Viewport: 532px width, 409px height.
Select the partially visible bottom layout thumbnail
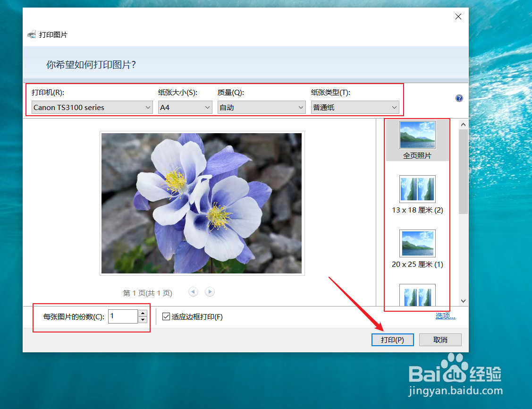click(x=417, y=295)
